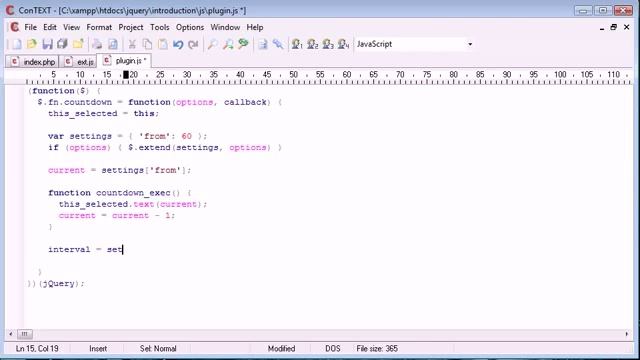Click the 'Modified' status entry
Screen dimensions: 640x360
[x=281, y=349]
